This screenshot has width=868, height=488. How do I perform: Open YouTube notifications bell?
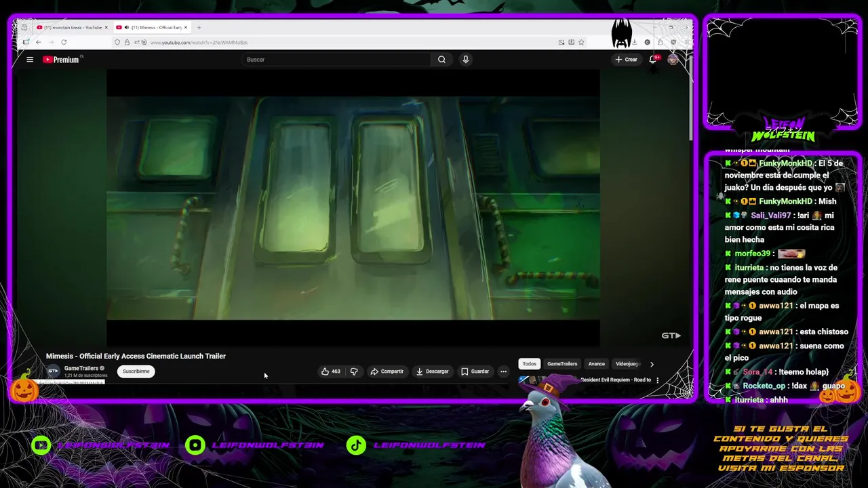653,60
